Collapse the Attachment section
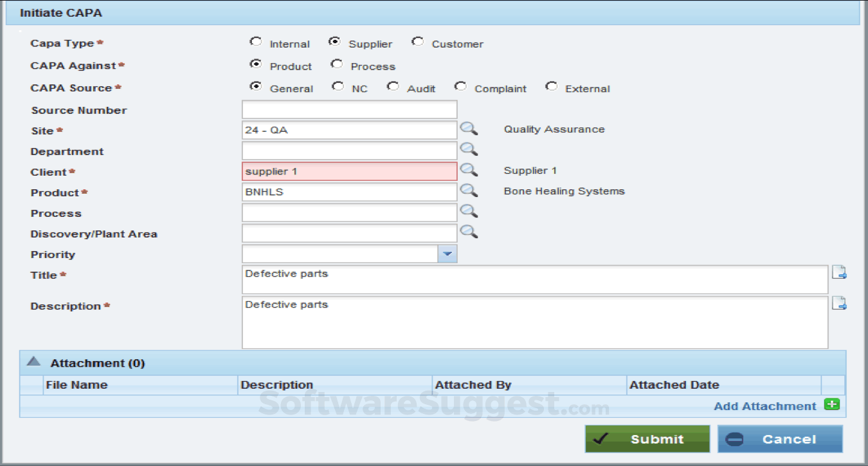Viewport: 868px width, 466px height. (x=32, y=362)
